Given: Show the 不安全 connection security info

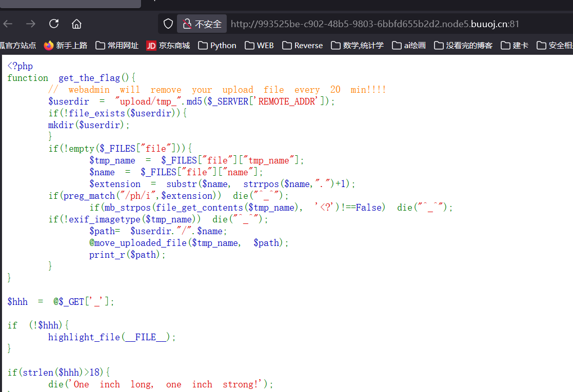Looking at the screenshot, I should click(202, 24).
